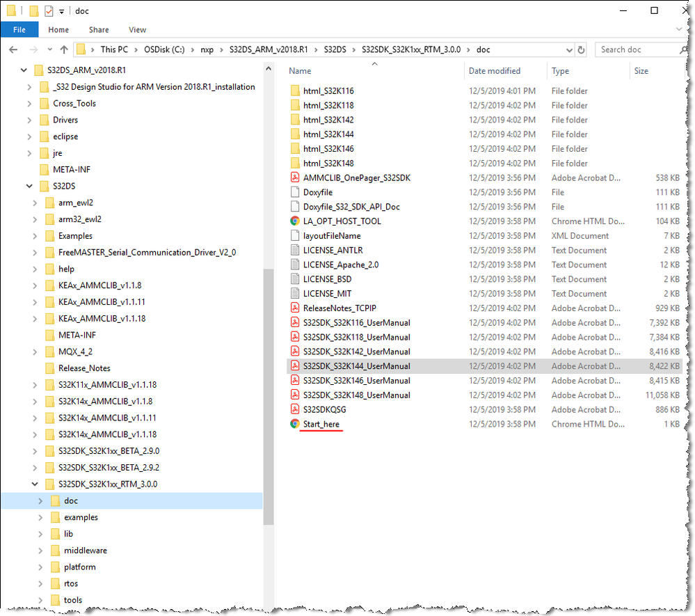Sort by the Type column header

click(560, 71)
